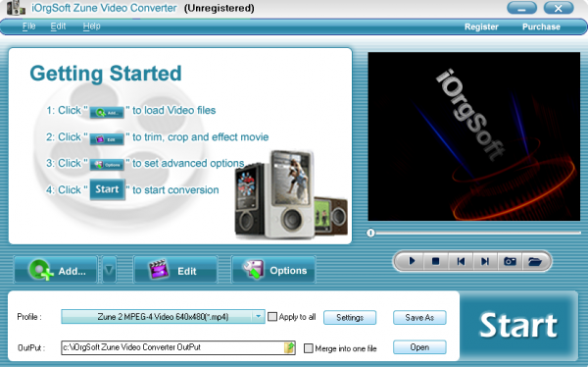Enable the Apply to all checkbox
This screenshot has width=588, height=367.
[272, 317]
